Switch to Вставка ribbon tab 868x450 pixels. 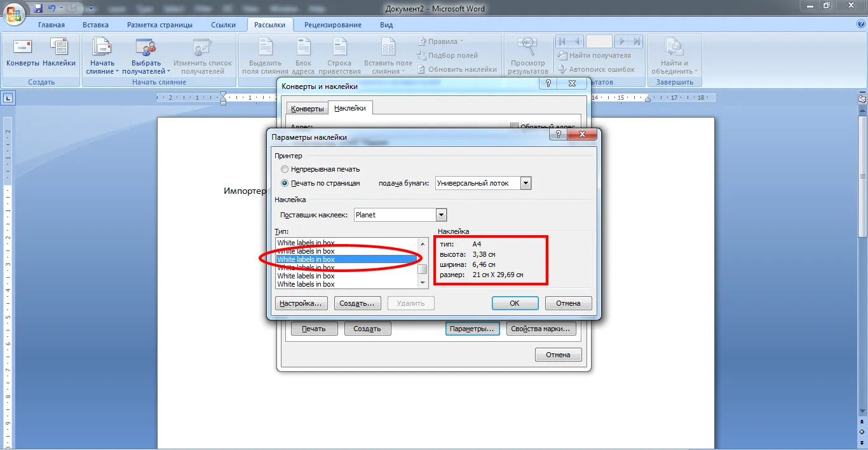tap(95, 25)
